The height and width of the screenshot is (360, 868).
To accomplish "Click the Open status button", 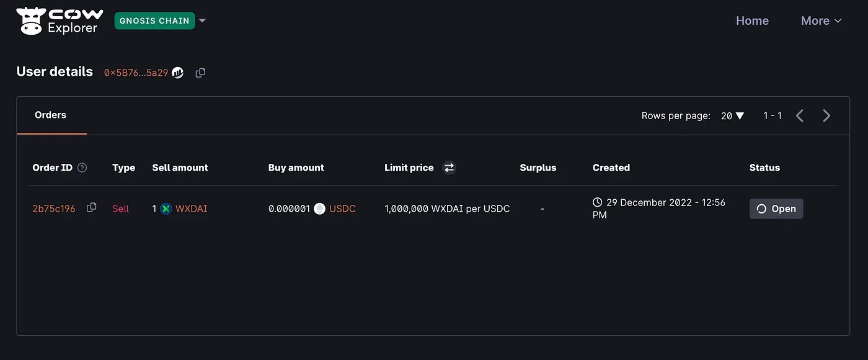I will pos(776,209).
